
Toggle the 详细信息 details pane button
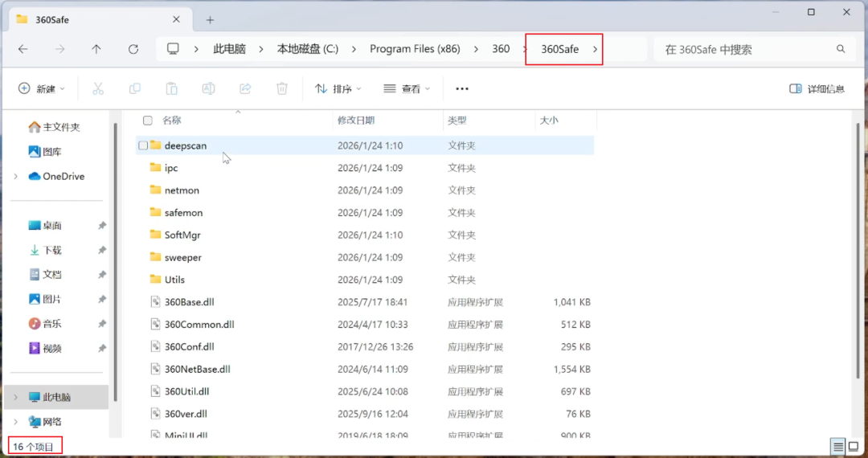pyautogui.click(x=817, y=88)
